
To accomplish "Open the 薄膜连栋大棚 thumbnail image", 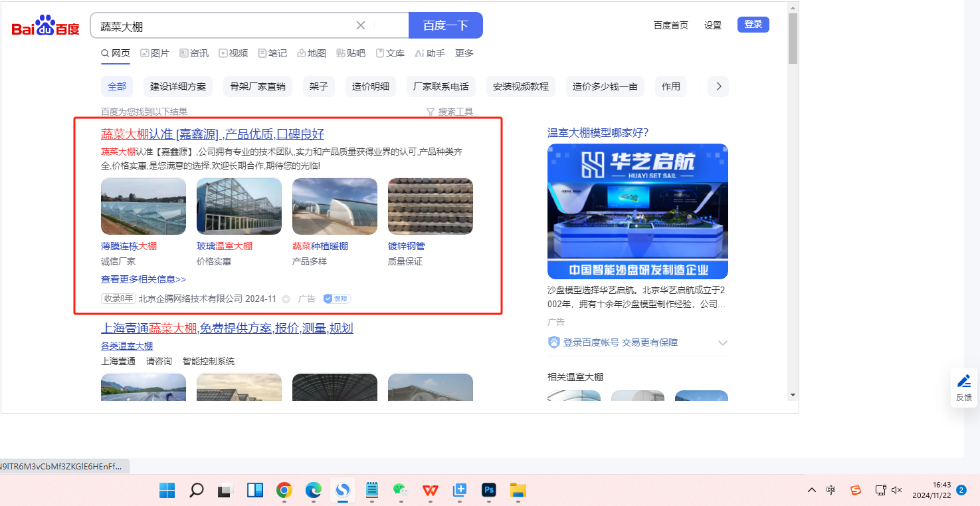I will click(144, 206).
